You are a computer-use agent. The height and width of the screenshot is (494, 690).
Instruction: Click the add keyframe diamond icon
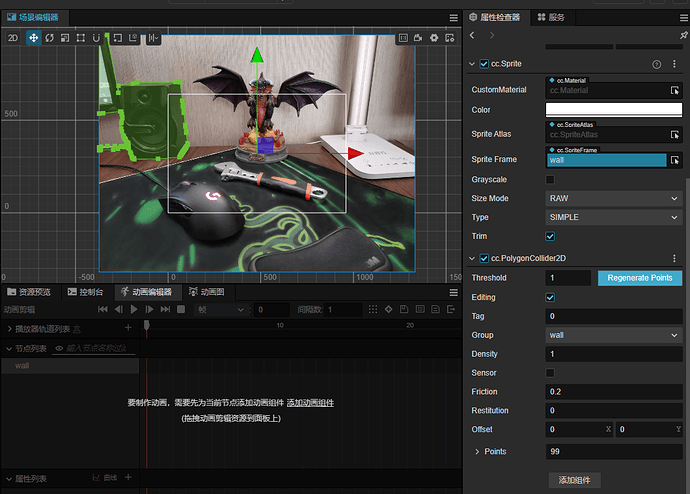tap(389, 309)
